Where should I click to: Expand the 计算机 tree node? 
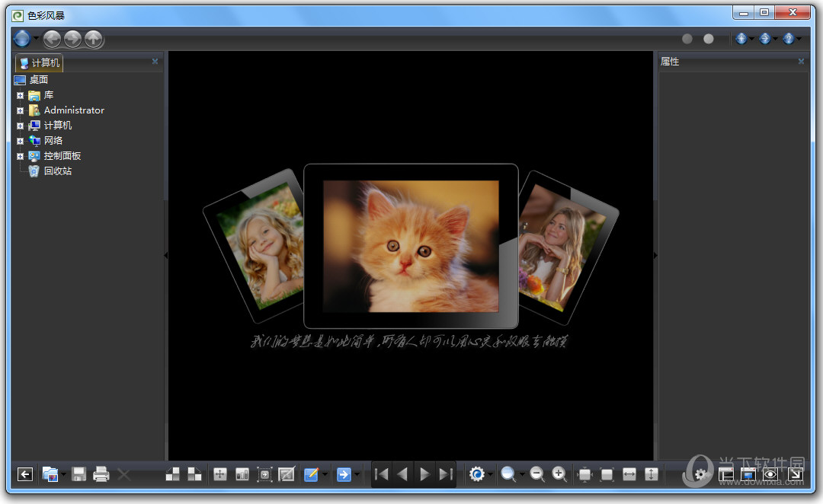coord(20,126)
